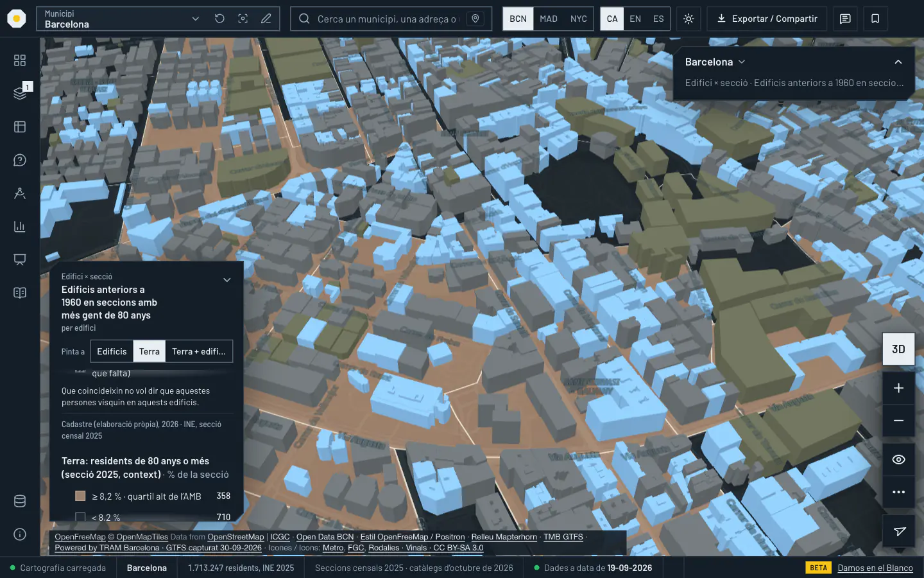The height and width of the screenshot is (578, 924).
Task: Zoom in with the plus button
Action: [x=899, y=389]
